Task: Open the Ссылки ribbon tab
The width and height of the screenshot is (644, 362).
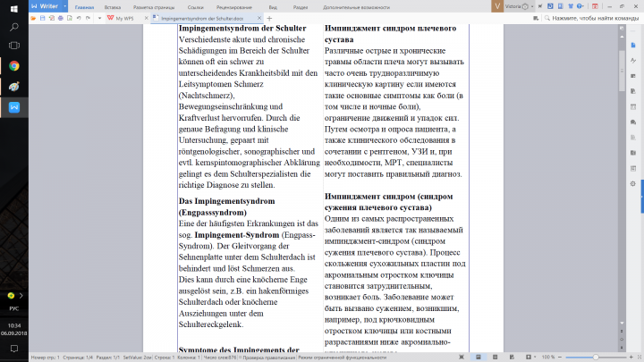Action: 195,7
